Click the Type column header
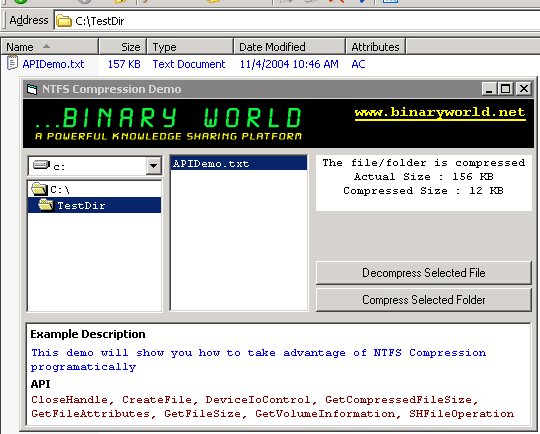540x434 pixels. pos(190,46)
